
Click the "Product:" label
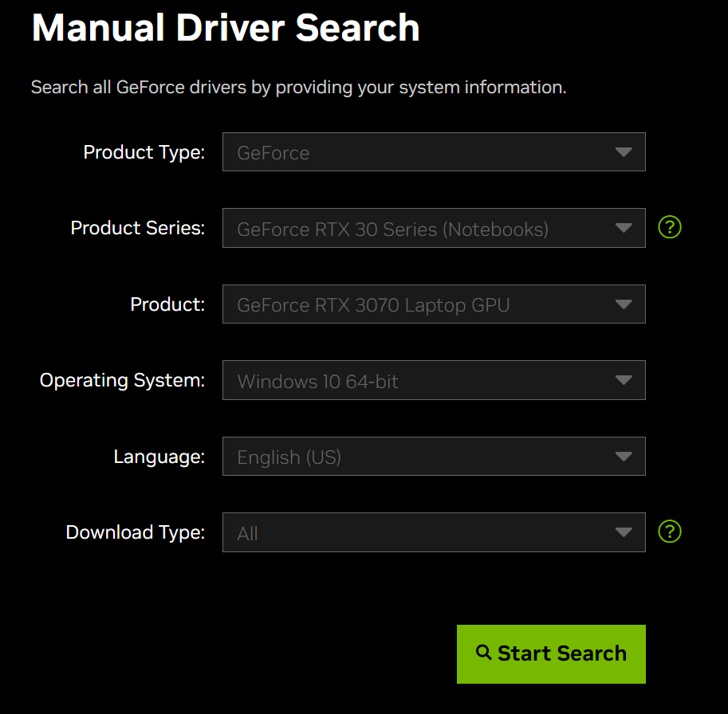(x=167, y=304)
